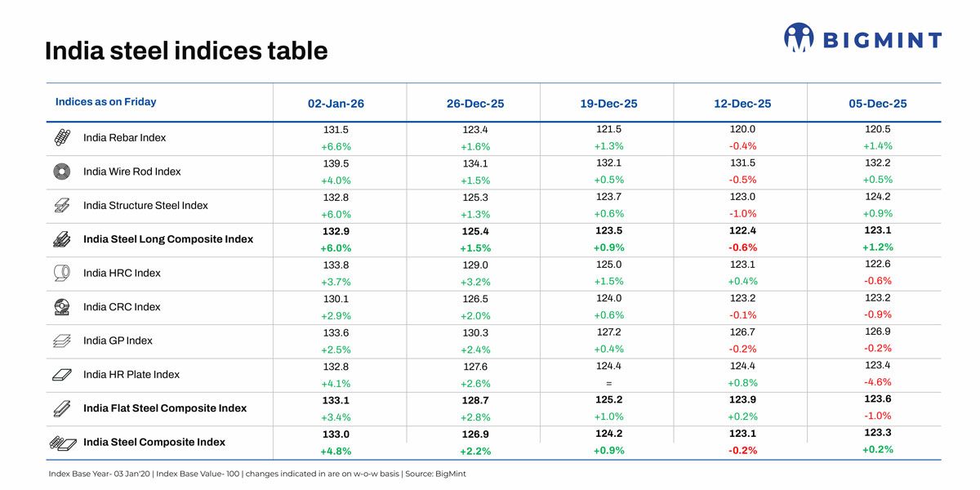Select the 02-Jan-26 column header
980x490 pixels.
pyautogui.click(x=336, y=104)
